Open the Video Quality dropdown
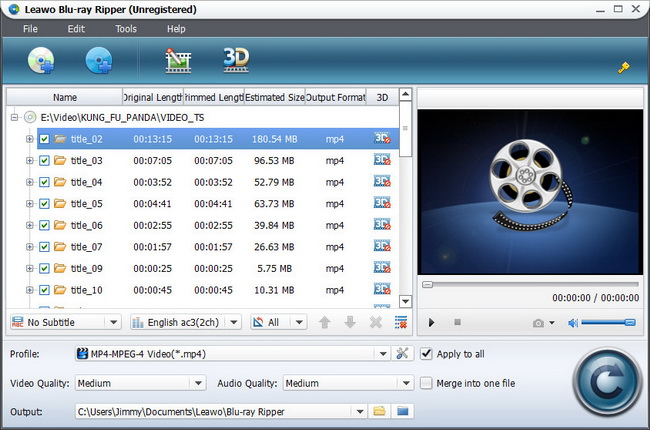Viewport: 650px width, 430px height. [x=140, y=383]
